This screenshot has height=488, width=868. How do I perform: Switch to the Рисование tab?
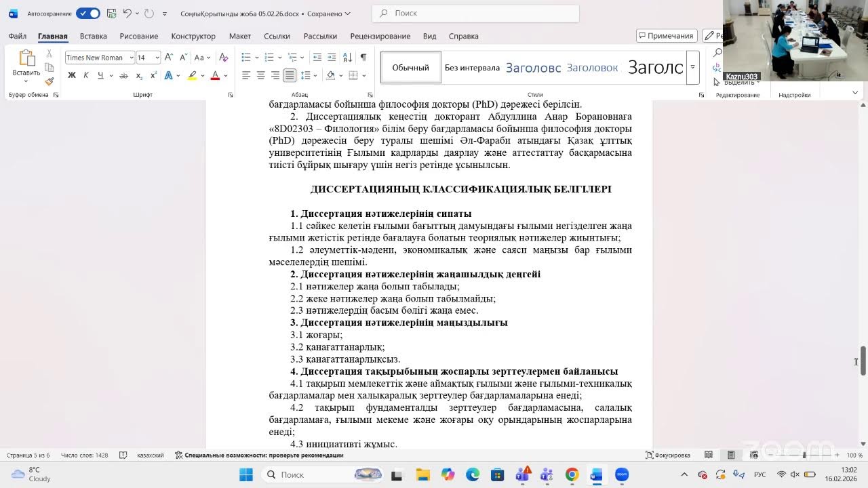139,36
